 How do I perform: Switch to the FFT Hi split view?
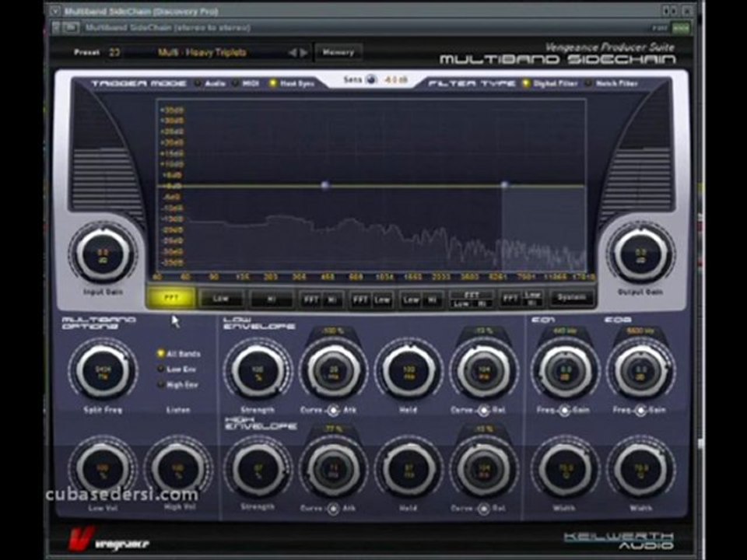point(321,299)
